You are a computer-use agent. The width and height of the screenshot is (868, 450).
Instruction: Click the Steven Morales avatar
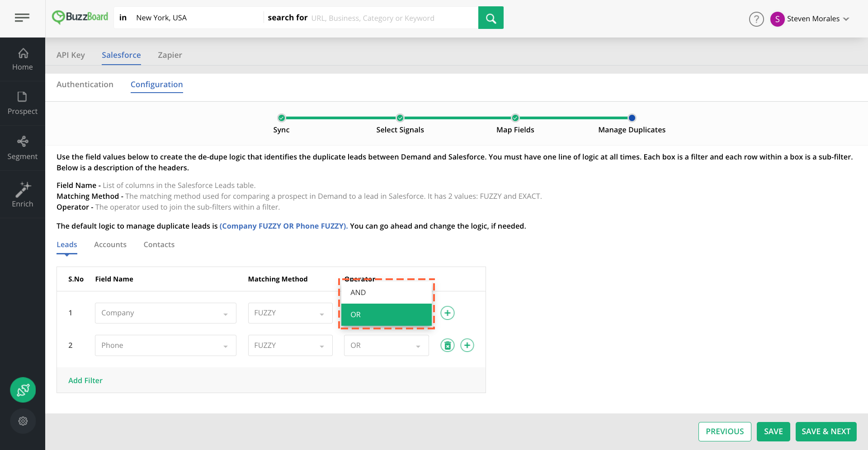pos(777,19)
